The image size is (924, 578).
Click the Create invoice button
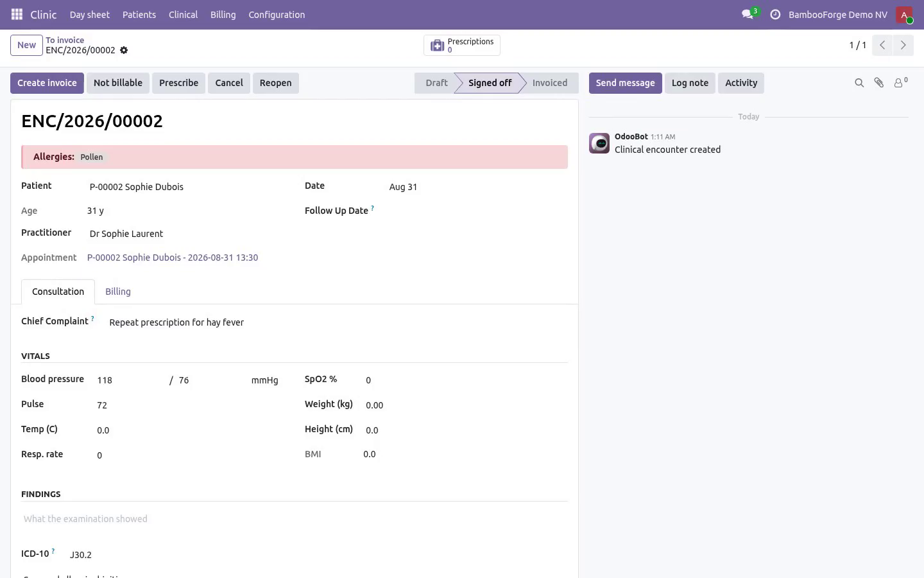coord(47,83)
